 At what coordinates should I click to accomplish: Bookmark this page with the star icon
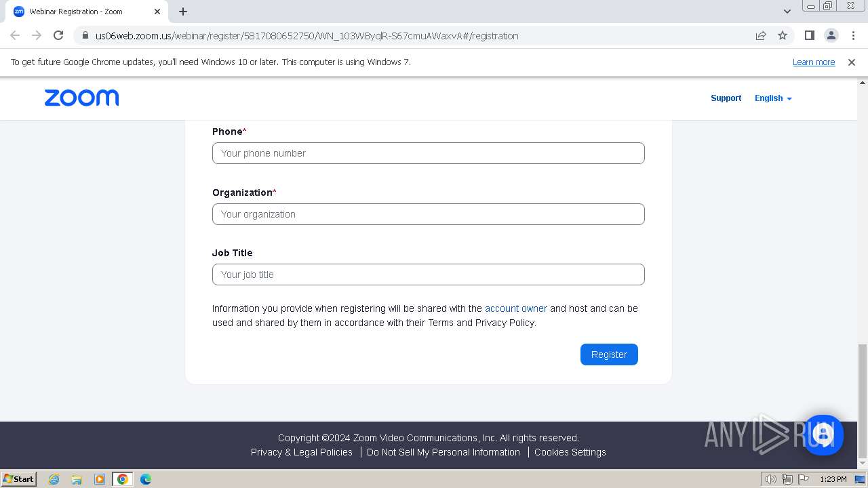click(x=783, y=35)
